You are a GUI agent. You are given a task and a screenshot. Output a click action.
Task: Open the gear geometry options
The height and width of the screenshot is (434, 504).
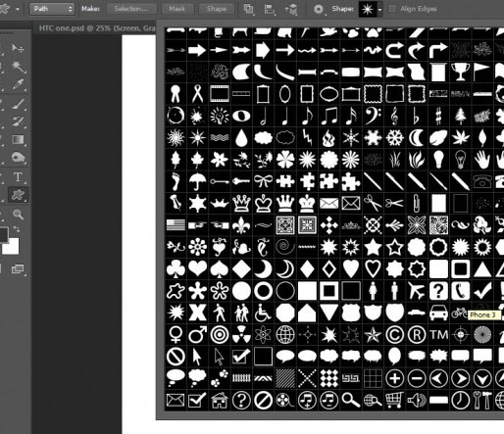[319, 9]
